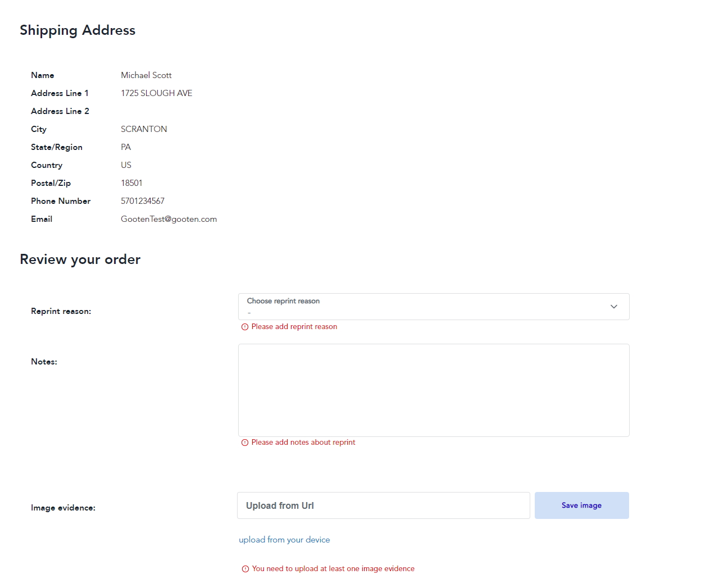Click warning icon beside reprint reason error
This screenshot has height=588, width=710.
tap(245, 327)
